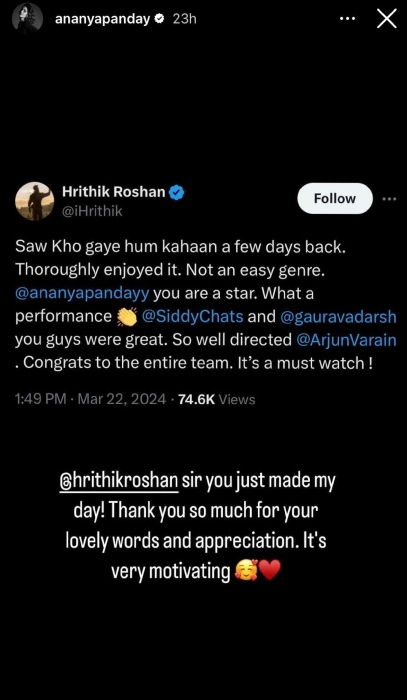Close the story with the X icon
The image size is (407, 700).
[386, 19]
